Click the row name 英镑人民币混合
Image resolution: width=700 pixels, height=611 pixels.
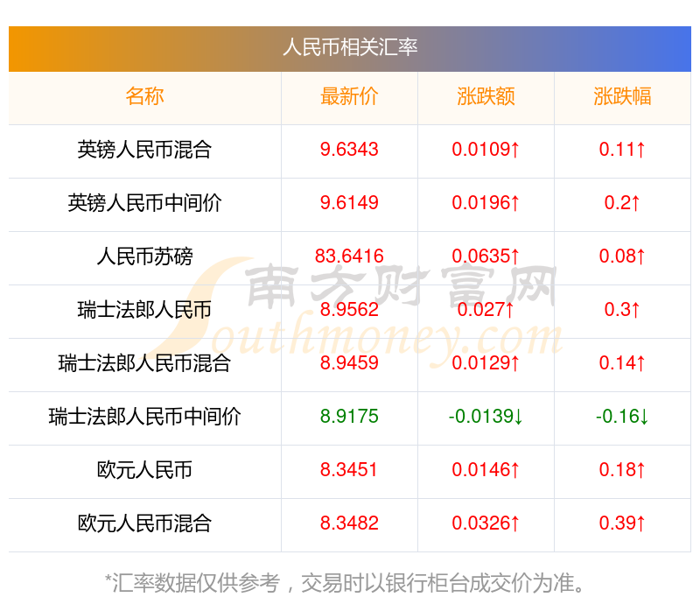click(144, 150)
